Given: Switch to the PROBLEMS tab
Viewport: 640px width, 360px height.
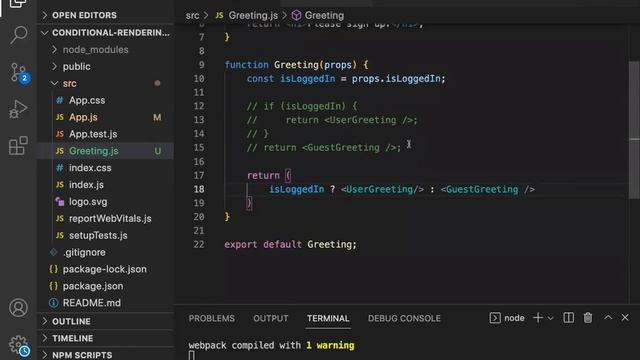Looking at the screenshot, I should point(211,318).
